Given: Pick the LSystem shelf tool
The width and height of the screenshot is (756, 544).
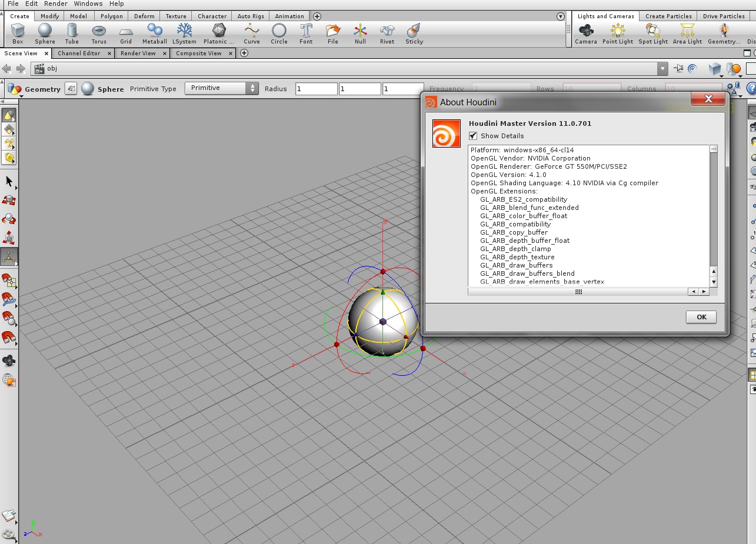Looking at the screenshot, I should tap(184, 34).
